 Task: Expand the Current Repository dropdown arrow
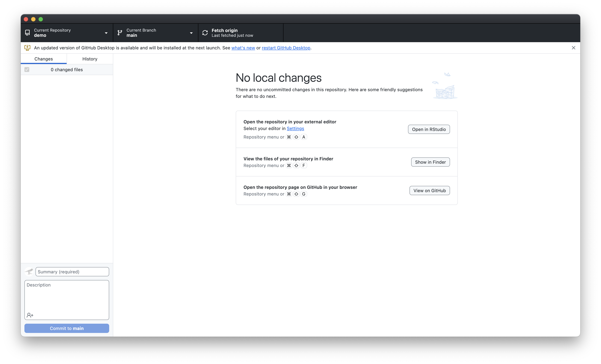106,33
